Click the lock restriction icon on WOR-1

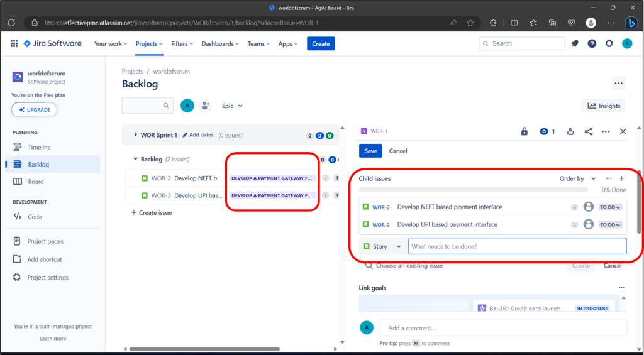(x=524, y=131)
